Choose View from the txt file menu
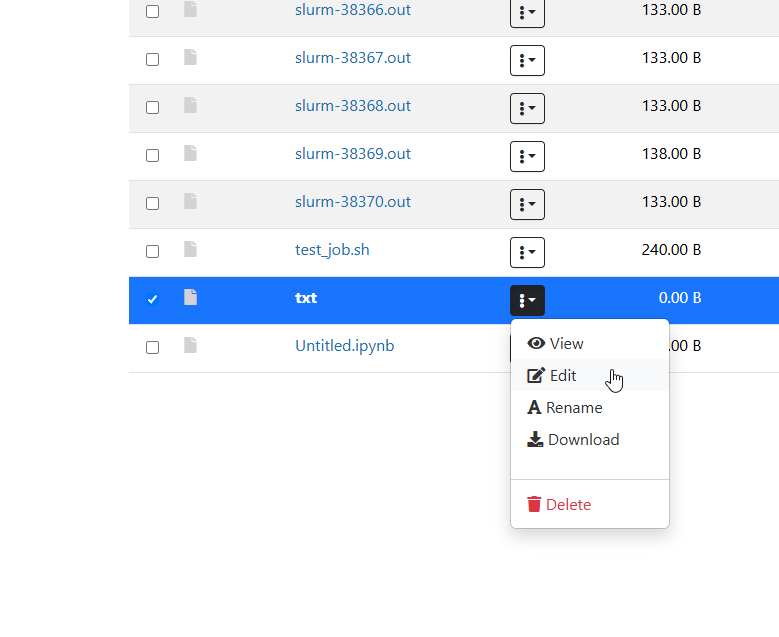The height and width of the screenshot is (637, 779). point(590,343)
